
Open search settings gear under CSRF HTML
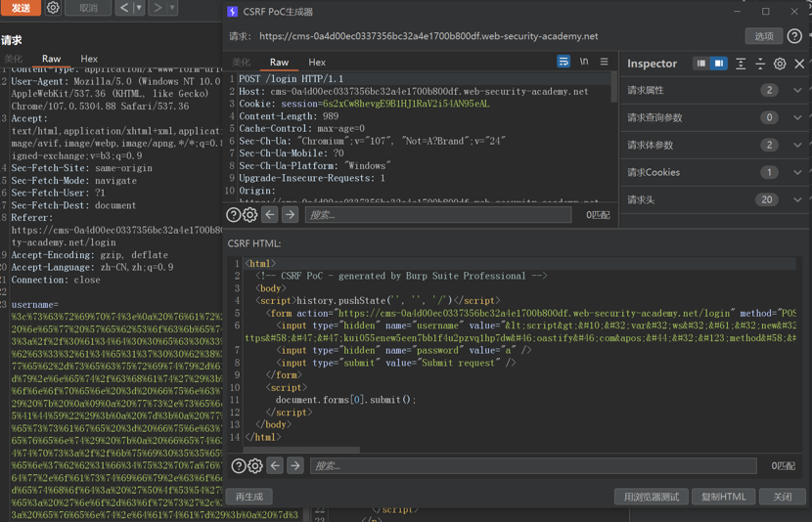[x=255, y=466]
